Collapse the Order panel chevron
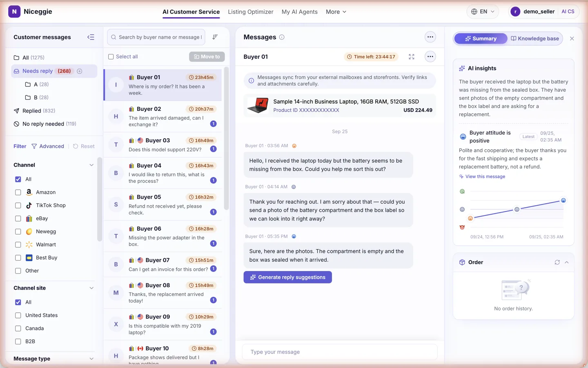588x368 pixels. (567, 263)
